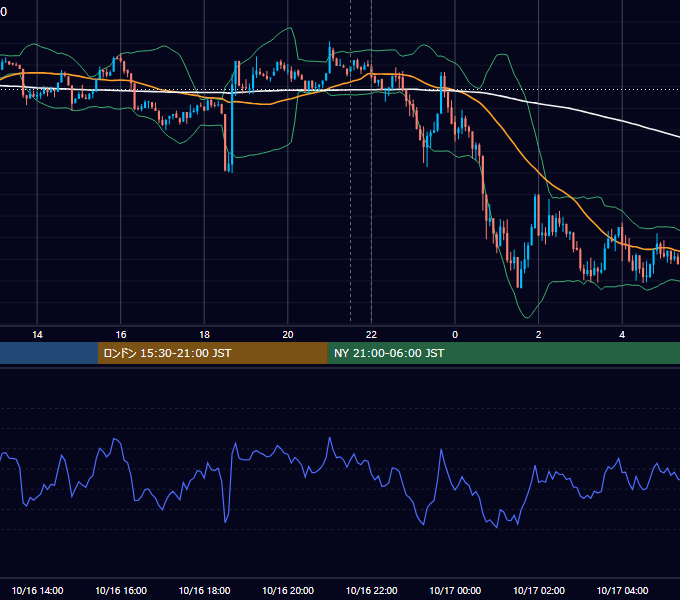
Task: Click hour label 4 on time axis
Action: point(622,335)
